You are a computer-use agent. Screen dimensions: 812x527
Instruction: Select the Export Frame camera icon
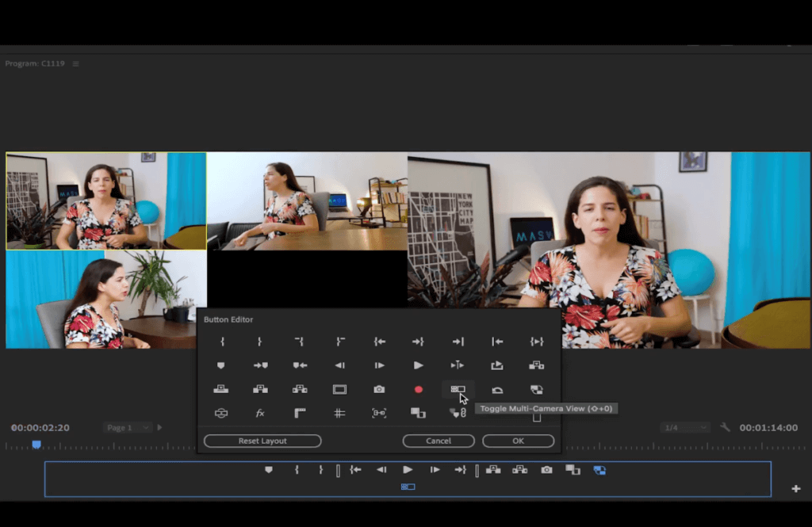pyautogui.click(x=379, y=388)
